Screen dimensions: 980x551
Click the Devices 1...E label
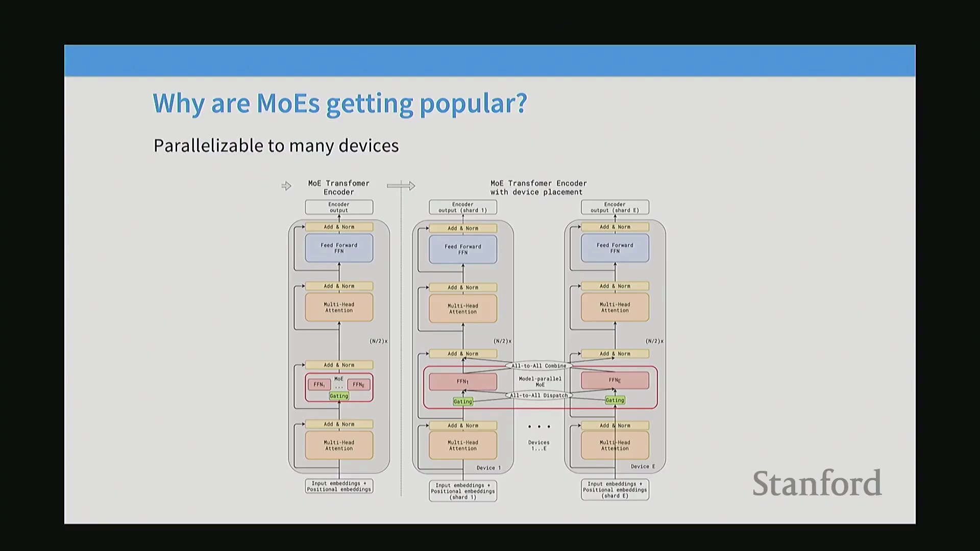[x=539, y=445]
